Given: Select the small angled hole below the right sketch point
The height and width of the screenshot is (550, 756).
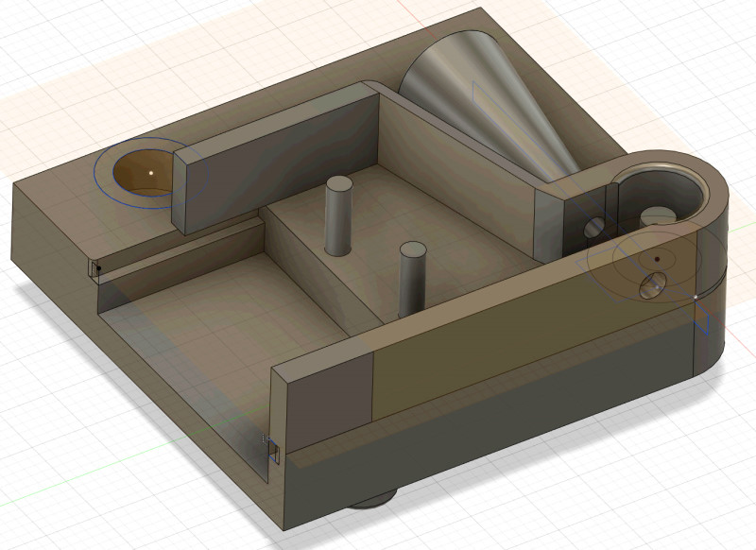Looking at the screenshot, I should (653, 286).
